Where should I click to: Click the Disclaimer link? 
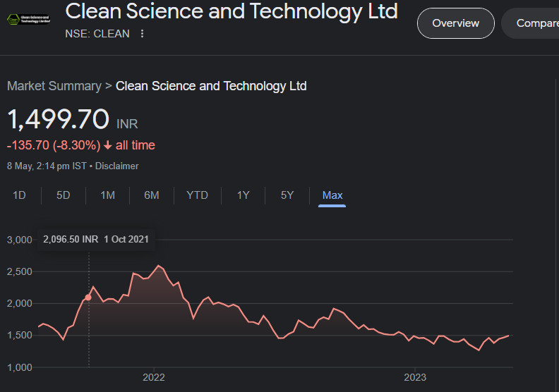coord(117,166)
